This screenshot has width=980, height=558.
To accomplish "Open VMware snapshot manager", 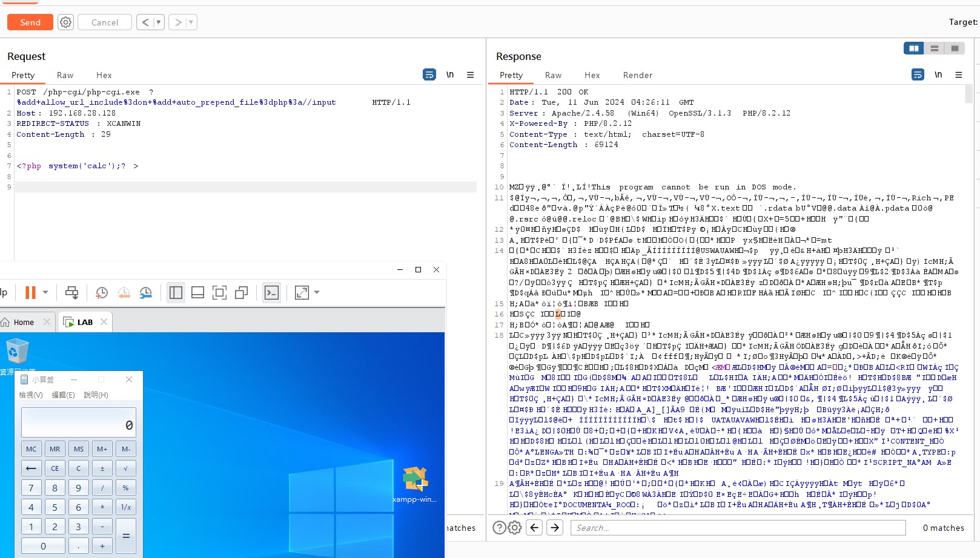I will 146,293.
